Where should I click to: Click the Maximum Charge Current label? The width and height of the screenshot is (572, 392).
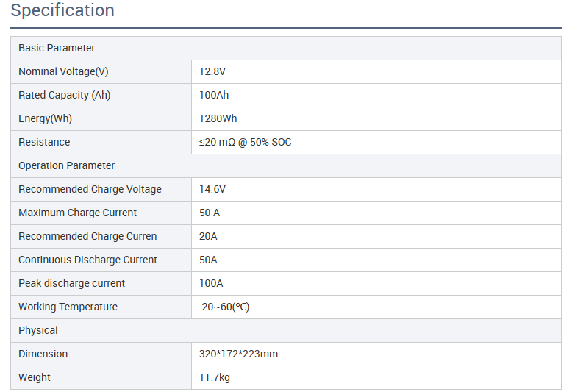click(77, 213)
